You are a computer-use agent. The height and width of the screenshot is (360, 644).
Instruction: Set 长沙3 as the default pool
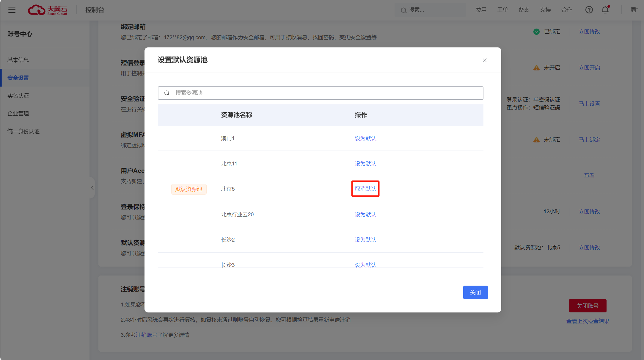coord(365,265)
